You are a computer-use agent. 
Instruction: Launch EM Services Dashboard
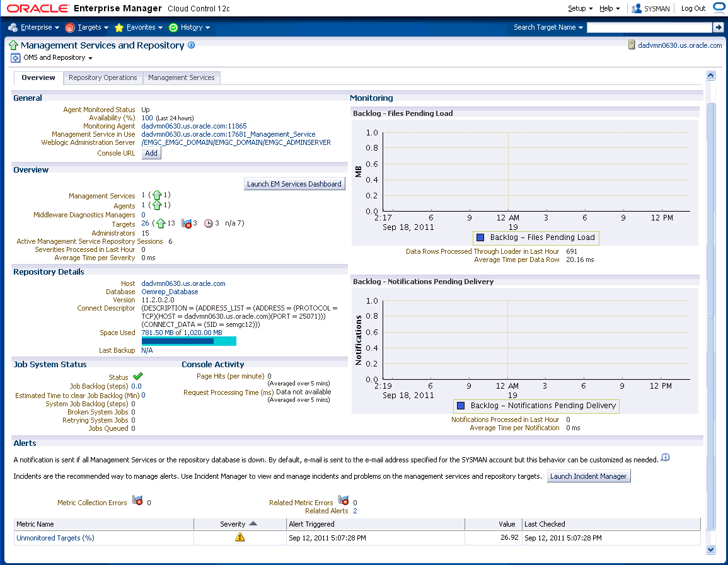(294, 184)
